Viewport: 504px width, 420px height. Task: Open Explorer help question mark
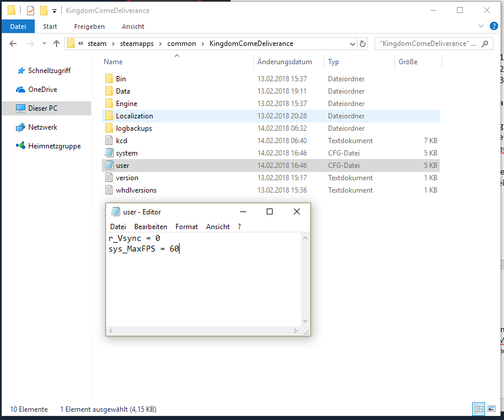pos(494,26)
